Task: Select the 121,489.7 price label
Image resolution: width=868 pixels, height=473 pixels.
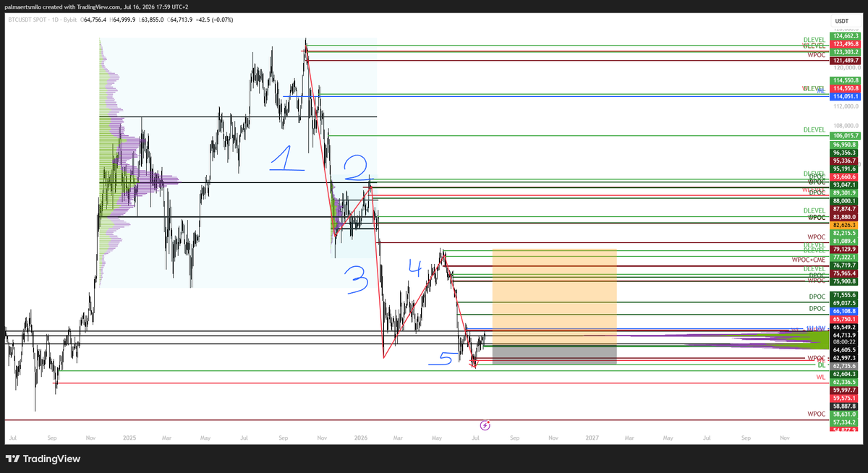Action: 846,61
